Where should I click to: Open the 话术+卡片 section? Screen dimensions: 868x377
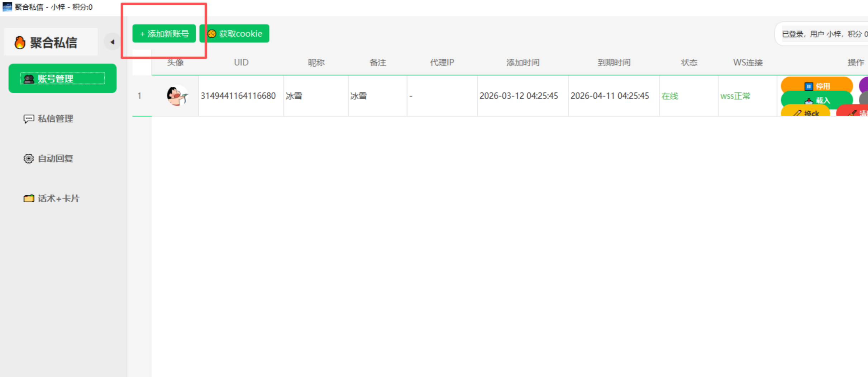click(58, 198)
